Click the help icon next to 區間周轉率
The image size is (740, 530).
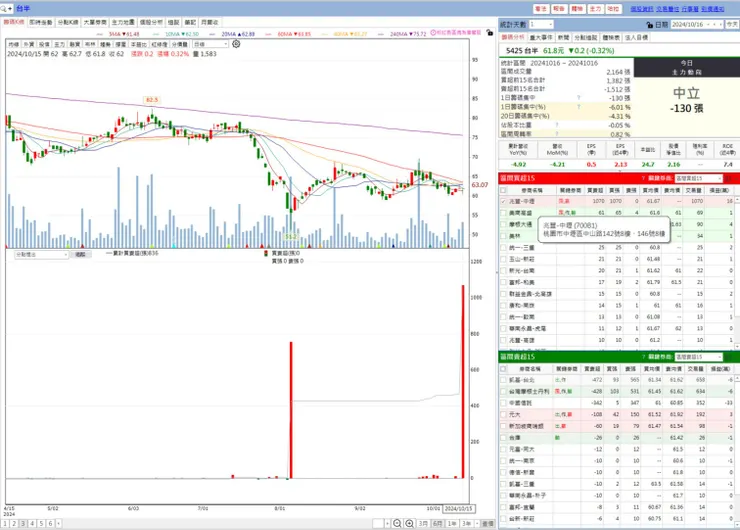click(x=557, y=134)
